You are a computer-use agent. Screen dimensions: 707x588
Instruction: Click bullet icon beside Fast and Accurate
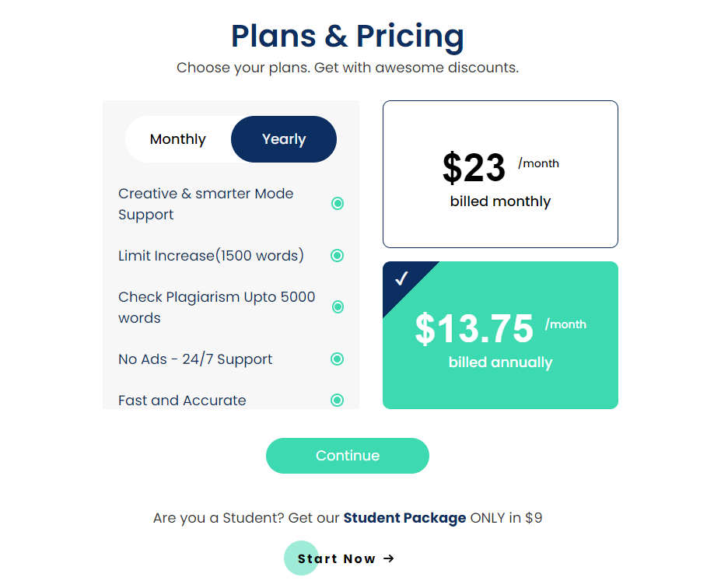[338, 400]
